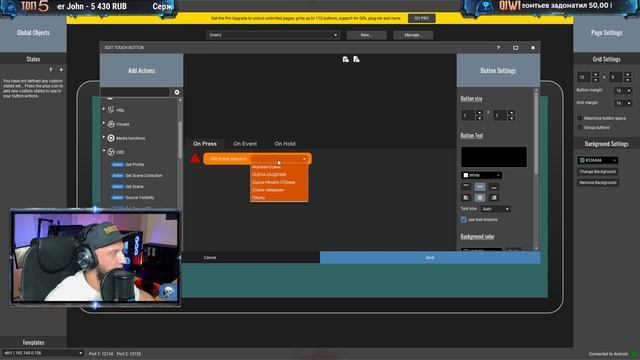Viewport: 640px width, 360px height.
Task: Switch to the On Event tab
Action: (245, 144)
